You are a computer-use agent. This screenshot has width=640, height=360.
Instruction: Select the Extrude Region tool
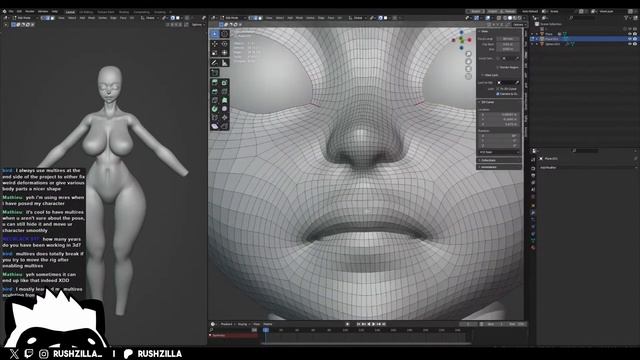[215, 83]
